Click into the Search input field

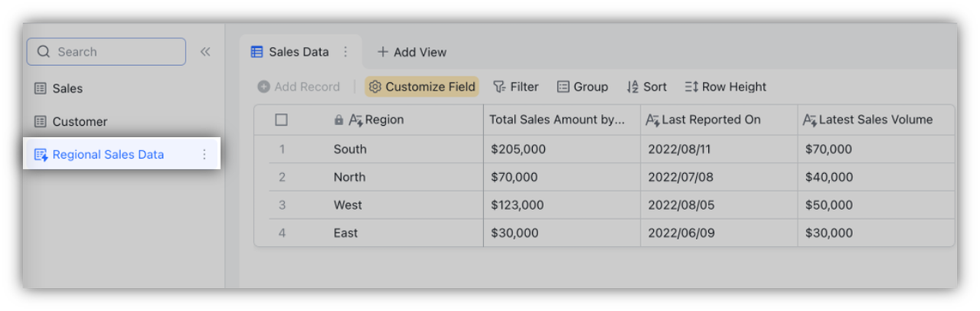pyautogui.click(x=115, y=52)
